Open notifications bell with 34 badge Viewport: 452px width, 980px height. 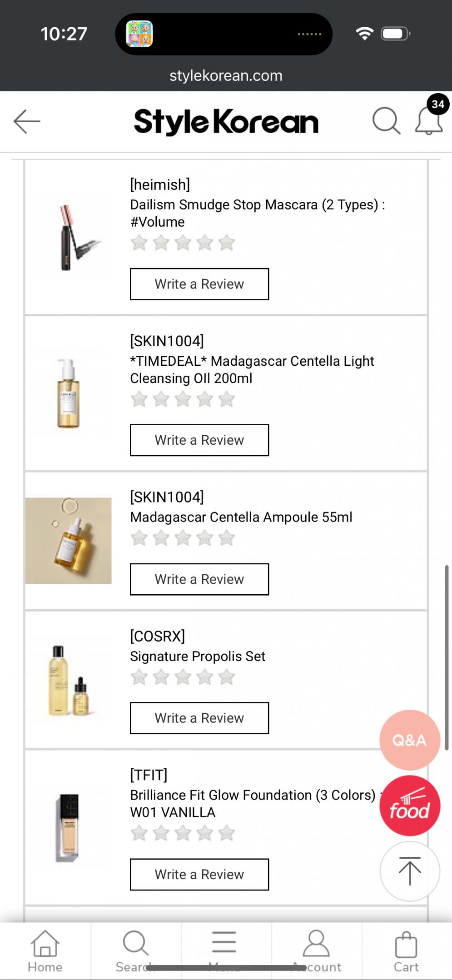pyautogui.click(x=429, y=120)
